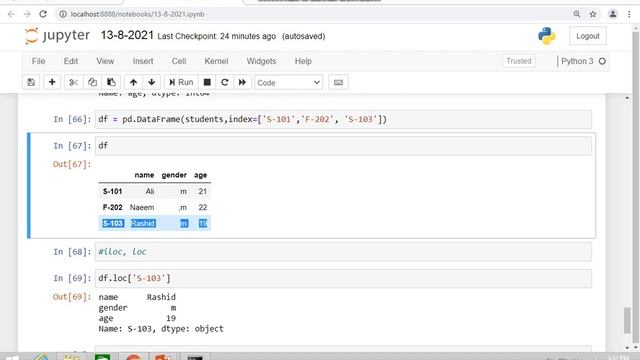Click notebook scrollbar down arrow
The width and height of the screenshot is (640, 360).
[627, 348]
